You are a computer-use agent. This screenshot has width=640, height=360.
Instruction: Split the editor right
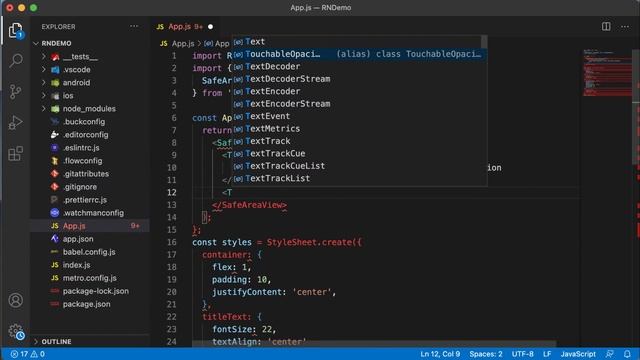(606, 27)
